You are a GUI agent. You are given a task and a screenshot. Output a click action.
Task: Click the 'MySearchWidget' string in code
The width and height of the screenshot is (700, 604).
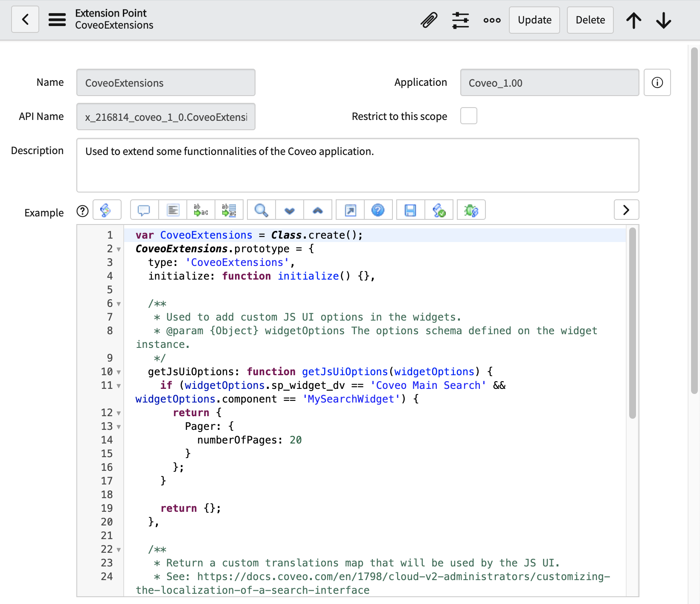pos(351,399)
